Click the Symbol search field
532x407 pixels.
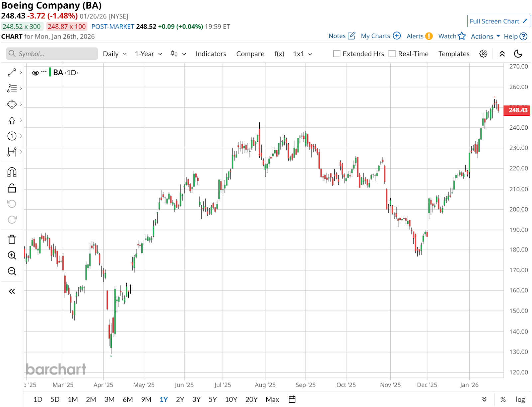click(x=52, y=54)
